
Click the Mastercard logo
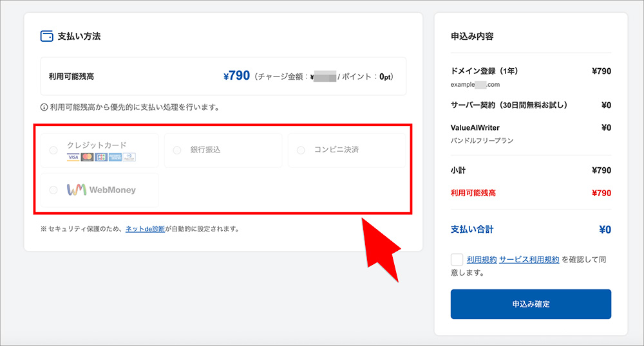87,157
